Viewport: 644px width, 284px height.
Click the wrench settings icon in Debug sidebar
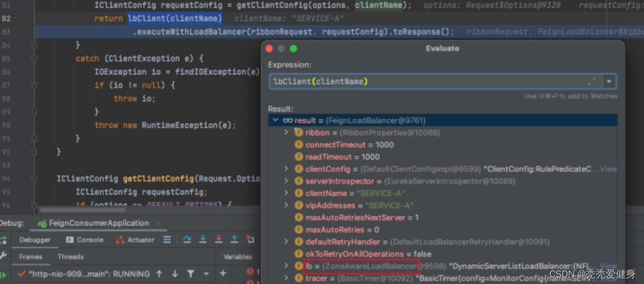point(3,256)
